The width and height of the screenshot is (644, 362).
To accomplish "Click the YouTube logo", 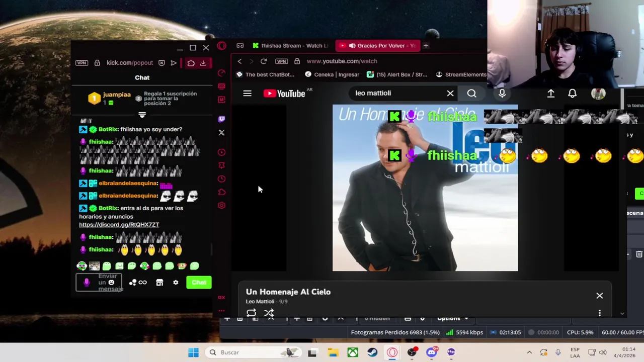I will tap(284, 94).
